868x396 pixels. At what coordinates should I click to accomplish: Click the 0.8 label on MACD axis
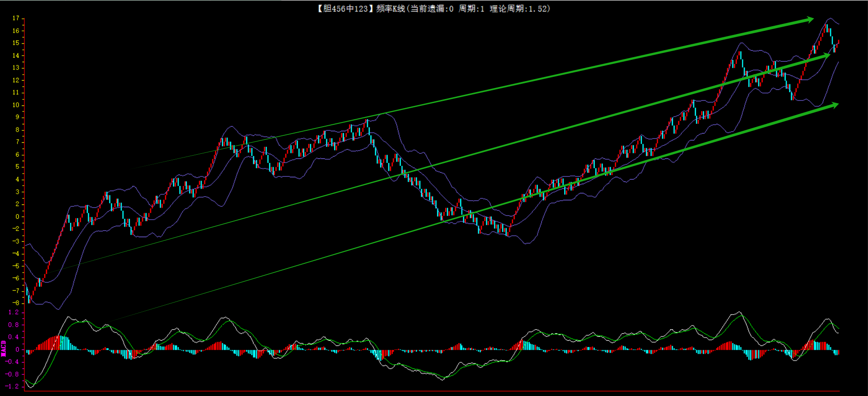[14, 325]
